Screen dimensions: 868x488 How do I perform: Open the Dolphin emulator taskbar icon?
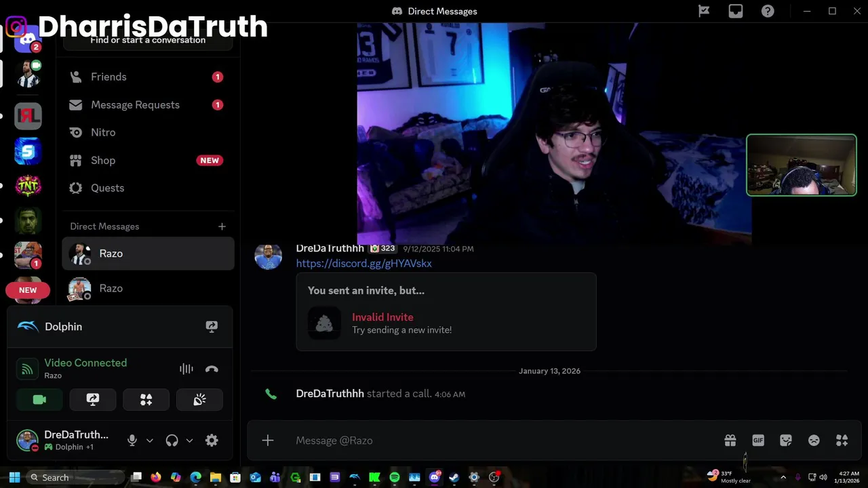click(x=355, y=477)
